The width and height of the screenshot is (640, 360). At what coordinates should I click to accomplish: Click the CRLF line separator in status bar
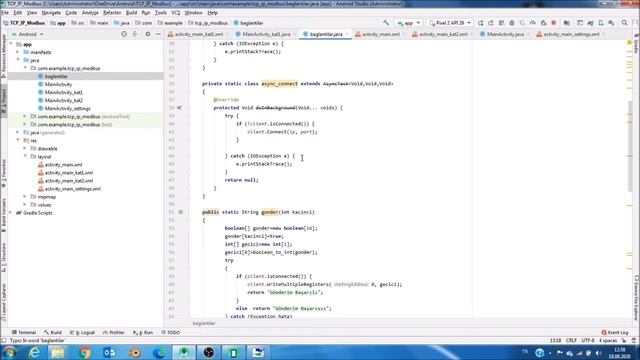point(571,340)
